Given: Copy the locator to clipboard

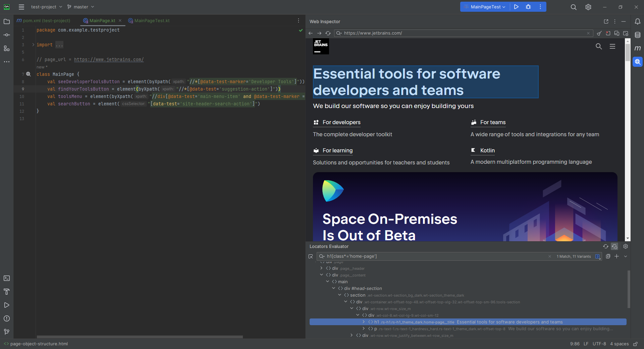Looking at the screenshot, I should pyautogui.click(x=608, y=256).
